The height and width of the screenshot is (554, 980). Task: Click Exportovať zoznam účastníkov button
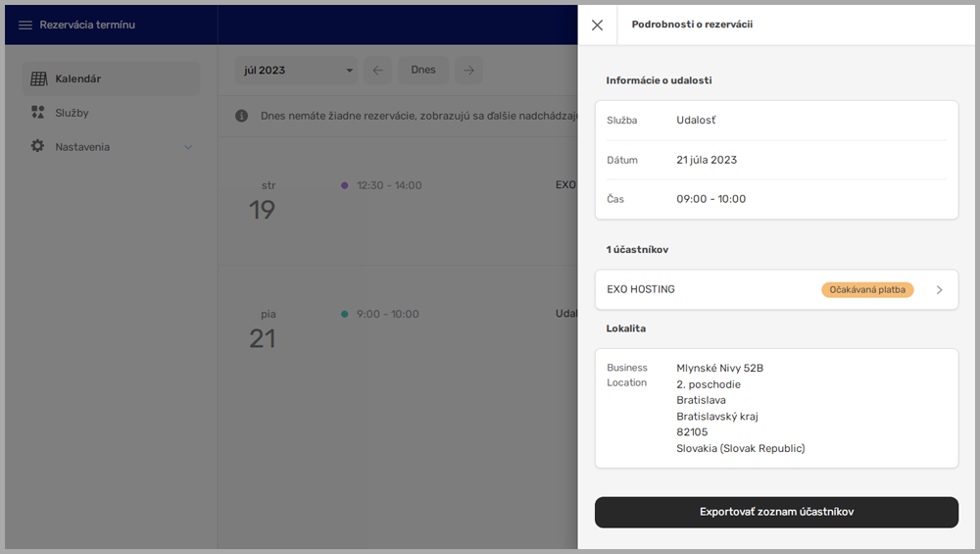(776, 512)
